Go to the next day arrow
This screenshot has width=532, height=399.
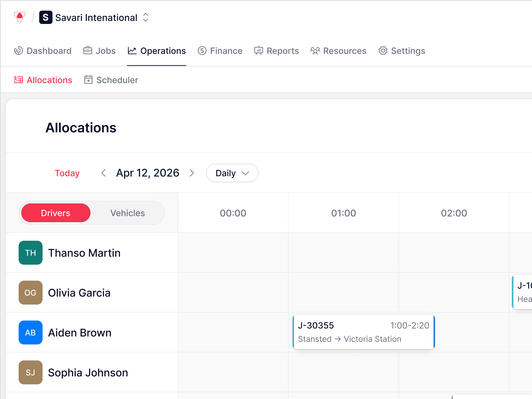click(x=192, y=173)
